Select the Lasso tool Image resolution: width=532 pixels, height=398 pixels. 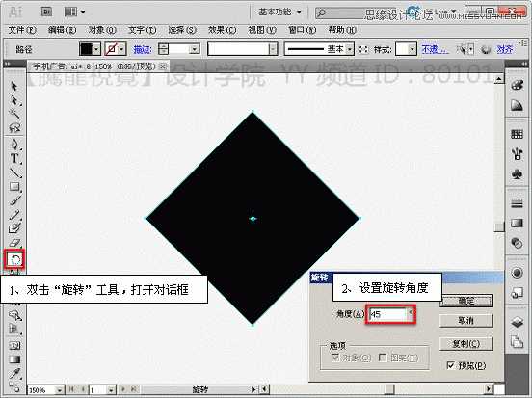tap(13, 127)
